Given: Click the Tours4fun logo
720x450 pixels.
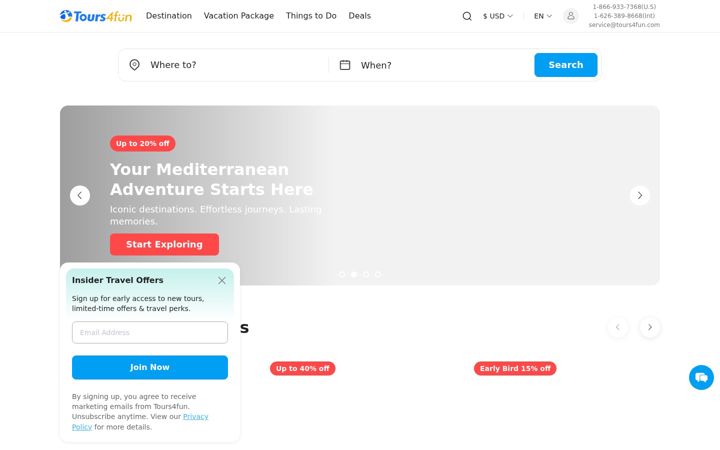Looking at the screenshot, I should pos(96,16).
